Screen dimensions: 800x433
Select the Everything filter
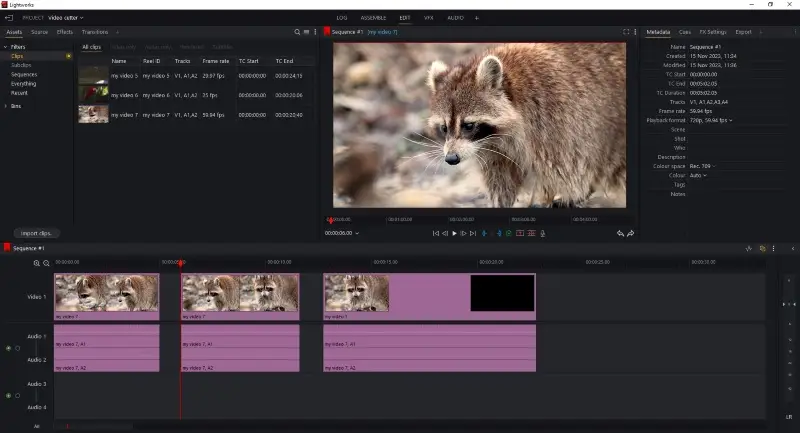(x=23, y=84)
